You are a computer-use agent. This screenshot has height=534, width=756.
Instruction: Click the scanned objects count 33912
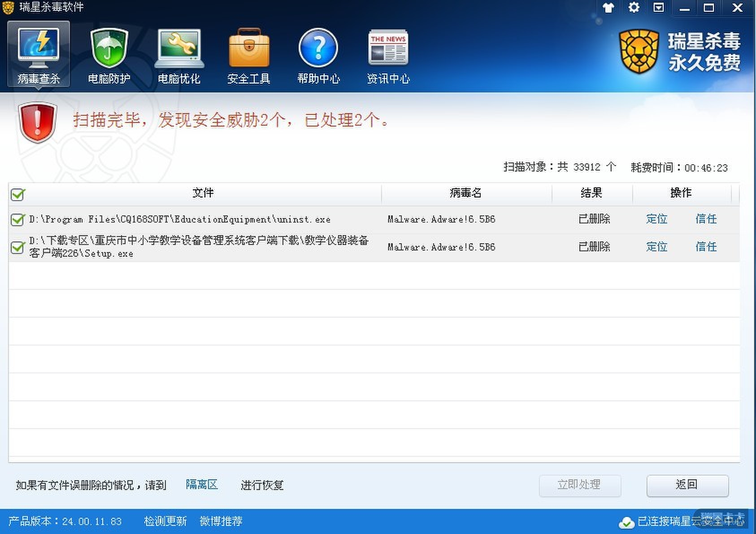click(x=587, y=167)
